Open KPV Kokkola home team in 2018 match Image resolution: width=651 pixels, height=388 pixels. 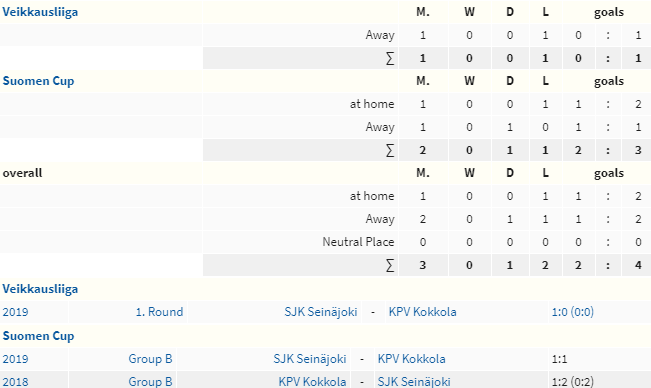pyautogui.click(x=312, y=382)
